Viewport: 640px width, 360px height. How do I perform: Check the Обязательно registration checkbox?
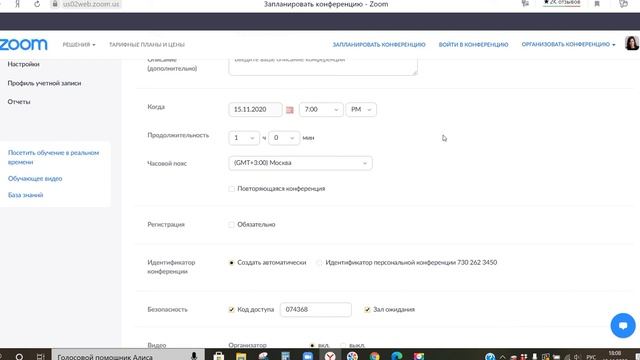click(x=231, y=225)
